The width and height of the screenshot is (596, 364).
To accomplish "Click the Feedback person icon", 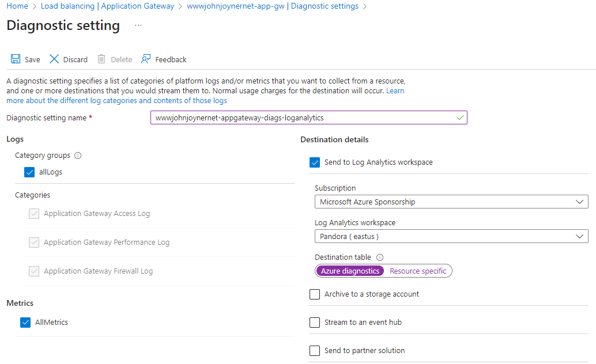I will (x=146, y=59).
